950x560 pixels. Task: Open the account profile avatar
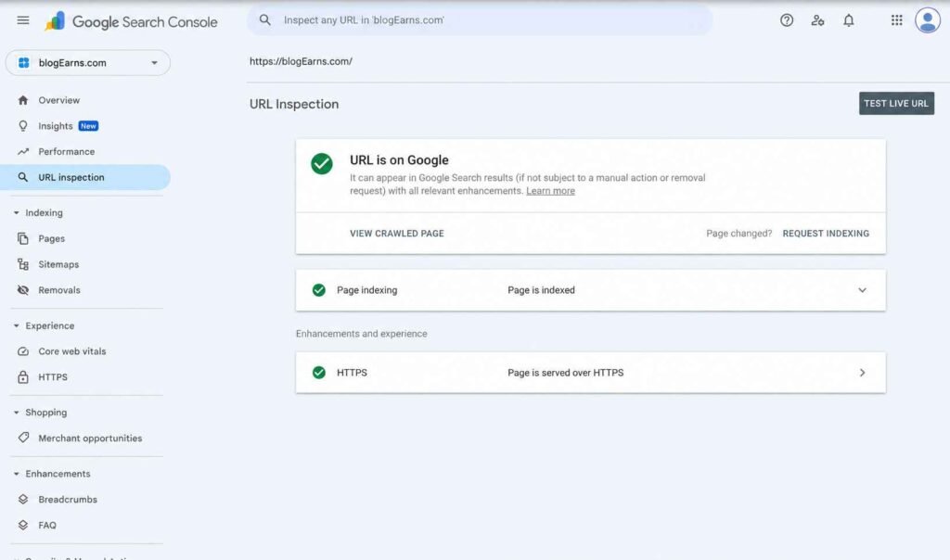tap(928, 20)
